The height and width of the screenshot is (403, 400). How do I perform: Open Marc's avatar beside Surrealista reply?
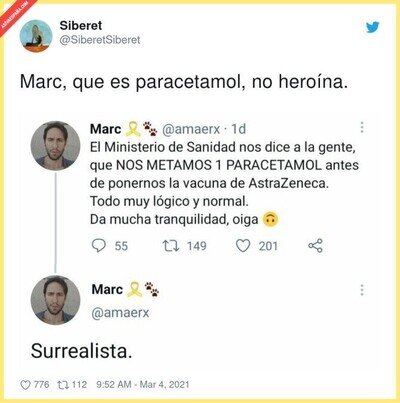pos(55,300)
